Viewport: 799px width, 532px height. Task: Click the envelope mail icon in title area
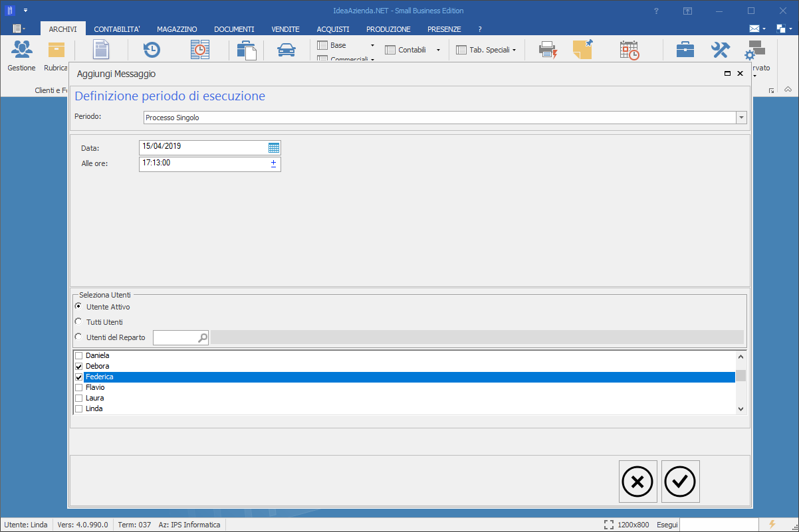click(x=754, y=29)
